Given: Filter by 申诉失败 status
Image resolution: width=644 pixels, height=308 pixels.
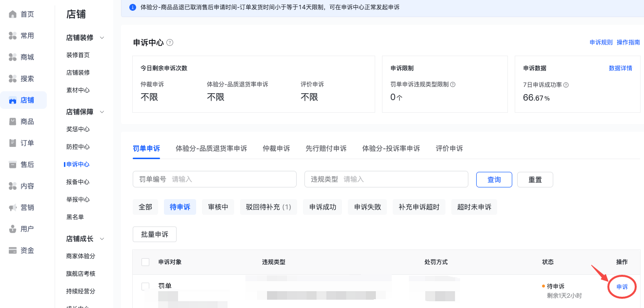Looking at the screenshot, I should [367, 207].
